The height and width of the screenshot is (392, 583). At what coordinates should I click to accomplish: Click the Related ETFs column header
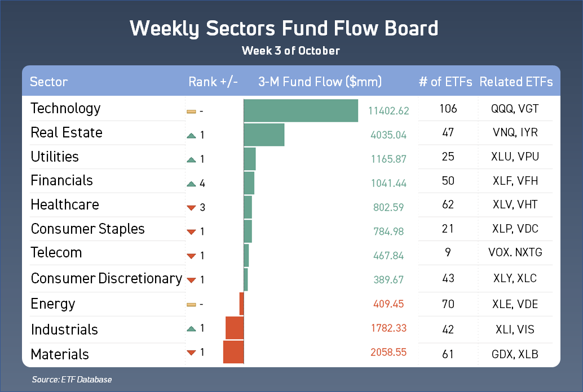pos(516,82)
